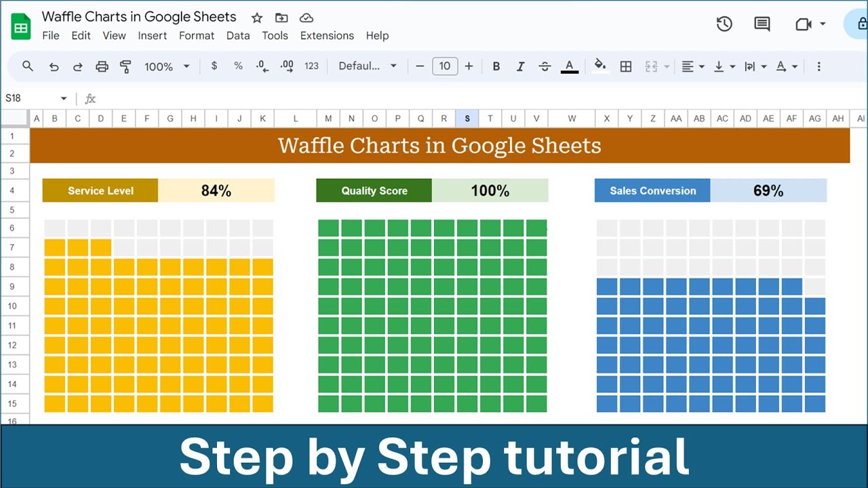Click the move to folder icon
Image resolution: width=868 pixels, height=488 pixels.
click(281, 18)
